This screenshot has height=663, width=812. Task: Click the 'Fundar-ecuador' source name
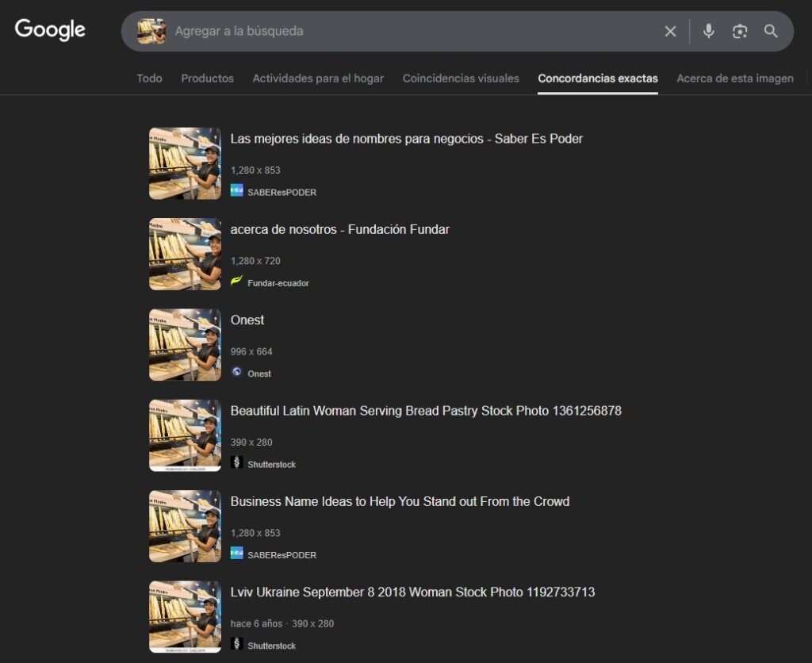[x=278, y=283]
